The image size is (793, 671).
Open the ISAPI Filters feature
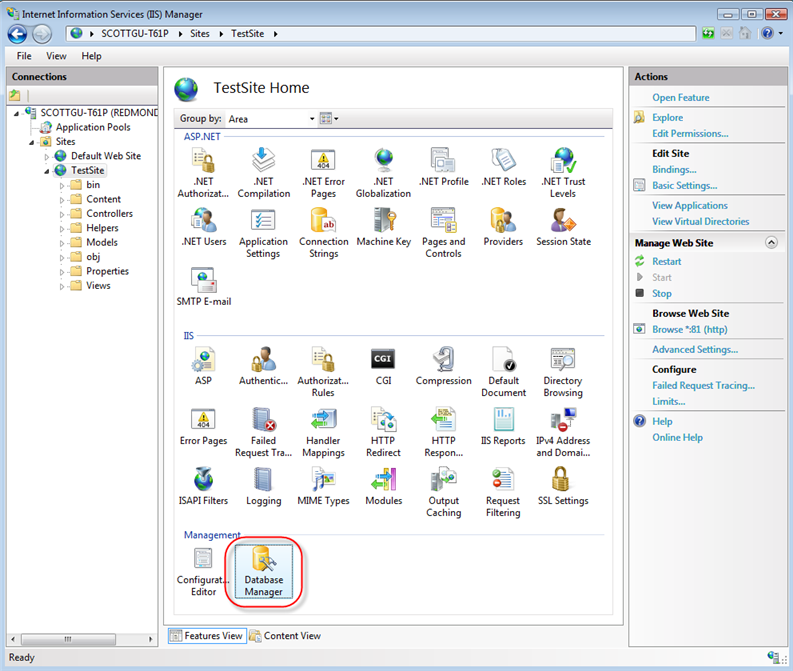click(203, 486)
